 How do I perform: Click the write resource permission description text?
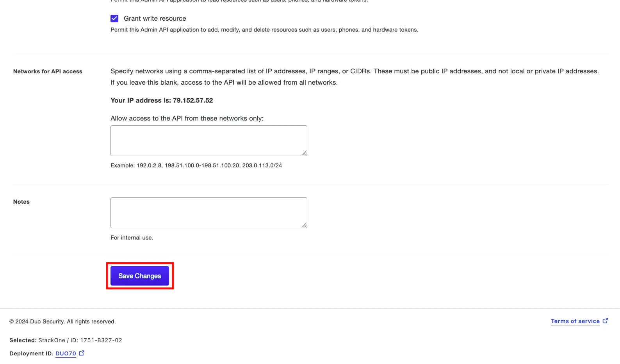pos(264,30)
